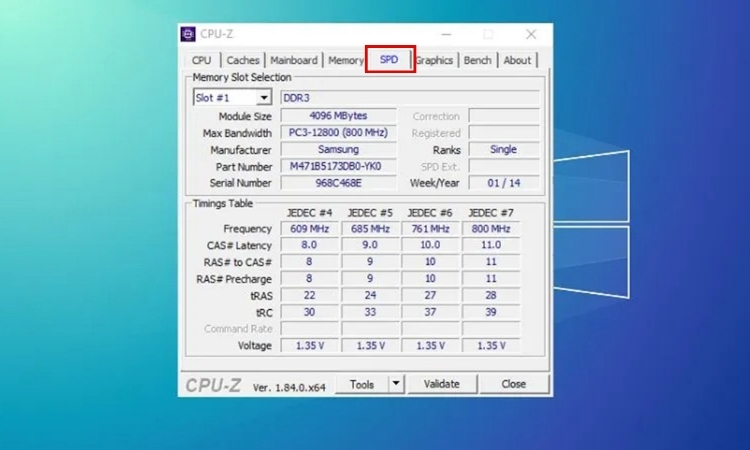
Task: Click the Part Number field M471B5173DB0-YK0
Action: (x=336, y=167)
